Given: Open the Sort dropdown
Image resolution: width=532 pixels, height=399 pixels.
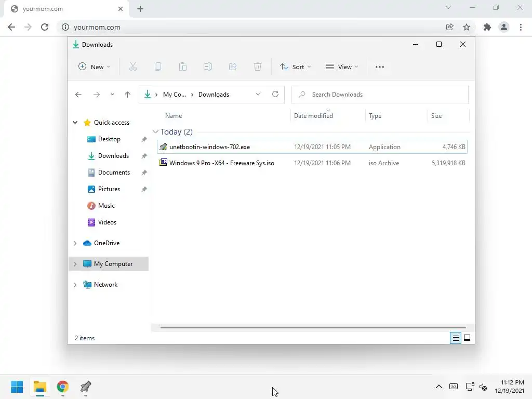Looking at the screenshot, I should point(295,67).
